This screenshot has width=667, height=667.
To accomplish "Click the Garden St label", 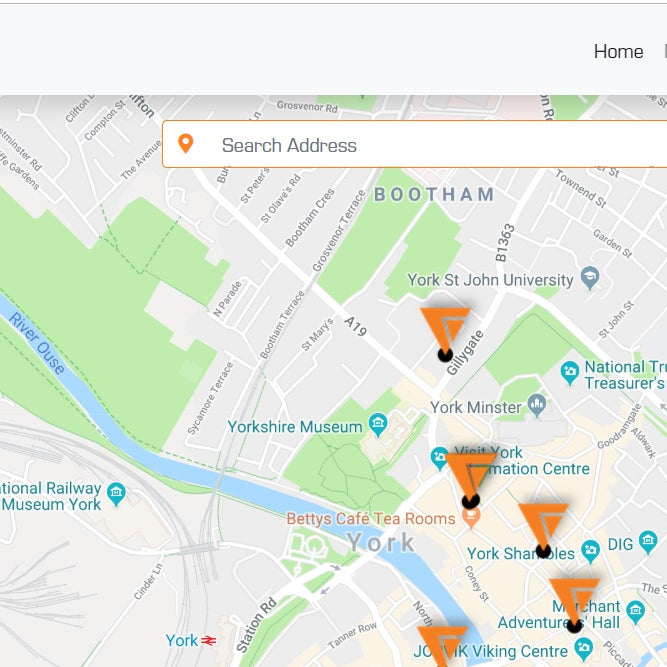I will coord(613,243).
